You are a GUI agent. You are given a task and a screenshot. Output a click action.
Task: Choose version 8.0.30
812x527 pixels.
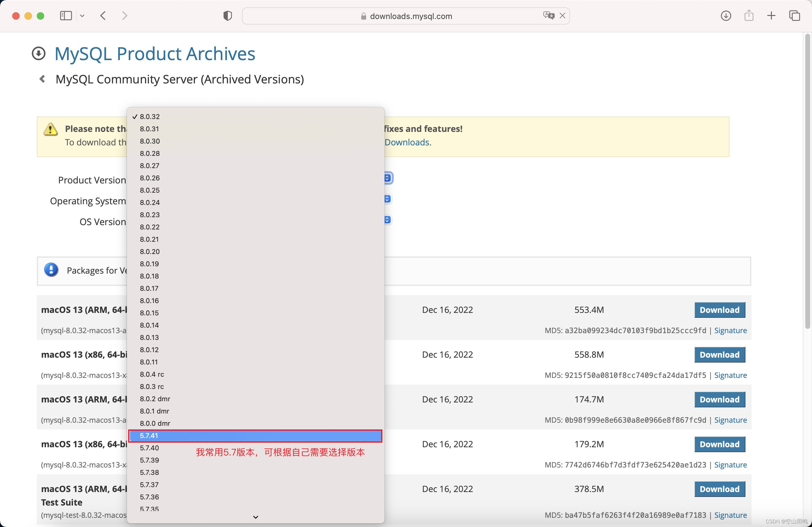pos(255,141)
